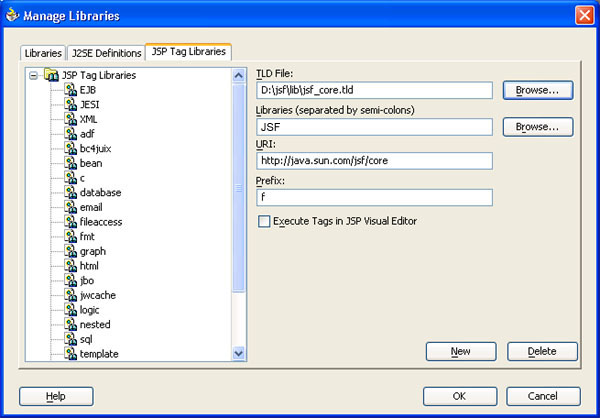This screenshot has height=418, width=600.
Task: Collapse the JSP Tag Libraries tree node
Action: pos(34,75)
